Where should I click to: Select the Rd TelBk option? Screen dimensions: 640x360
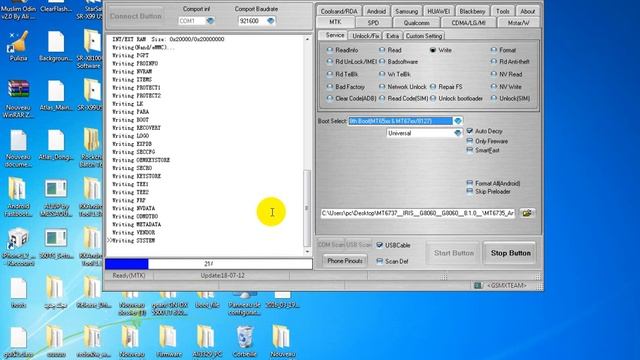342,74
